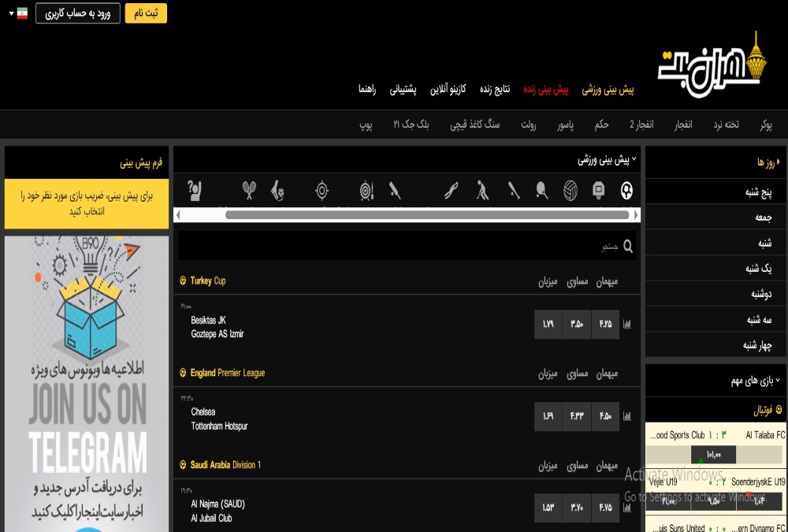Click the جستجو search input field
788x532 pixels.
point(407,246)
